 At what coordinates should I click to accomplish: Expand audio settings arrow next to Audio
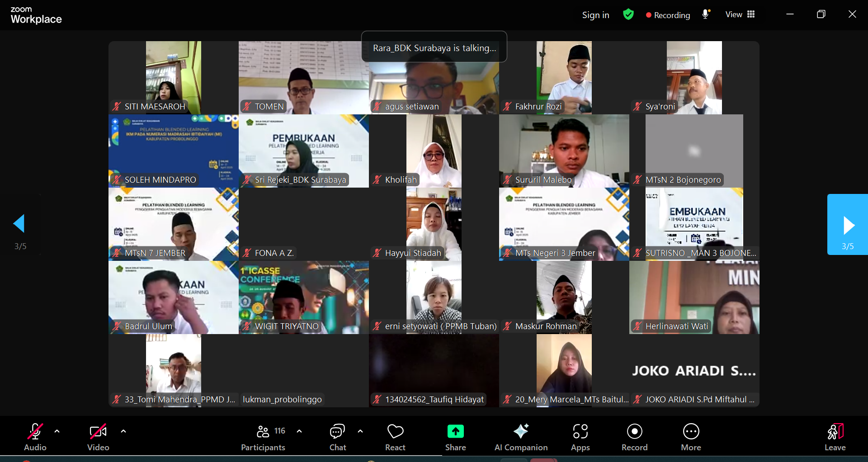pos(57,431)
